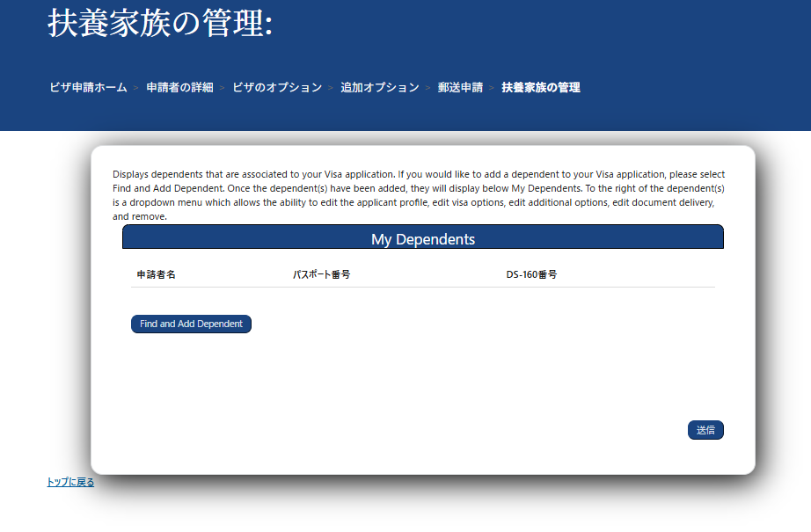Screen dimensions: 811x532
Task: Follow the トップに戻る link
Action: [70, 482]
